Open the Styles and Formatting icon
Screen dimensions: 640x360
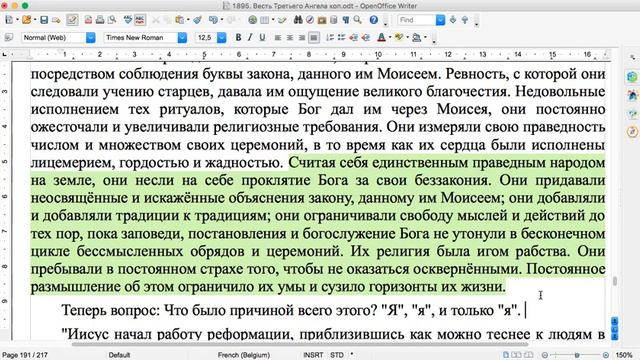tap(9, 38)
